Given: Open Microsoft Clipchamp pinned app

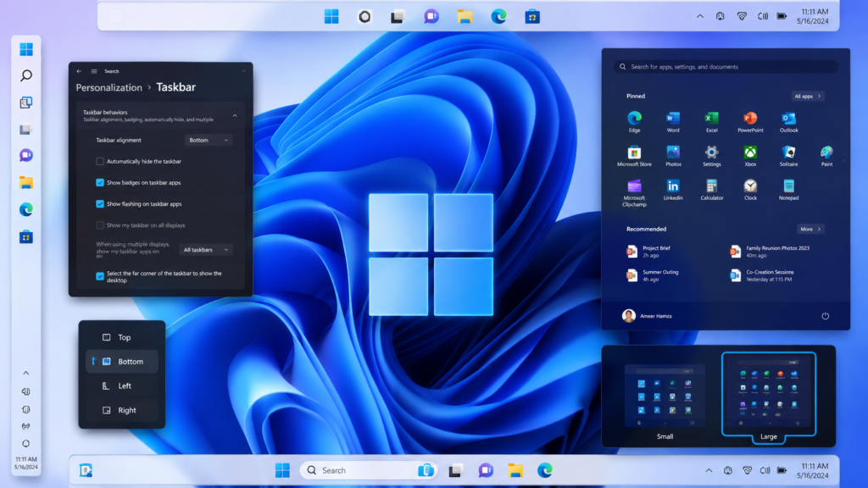Looking at the screenshot, I should (634, 192).
